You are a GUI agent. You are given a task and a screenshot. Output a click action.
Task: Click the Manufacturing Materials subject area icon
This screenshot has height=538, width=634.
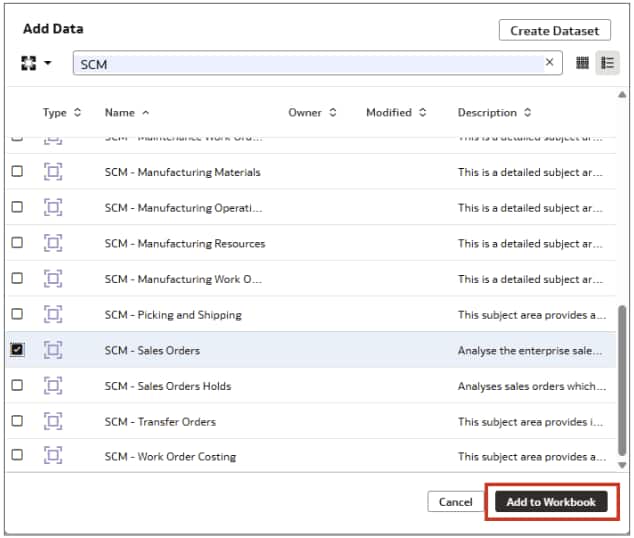[53, 172]
